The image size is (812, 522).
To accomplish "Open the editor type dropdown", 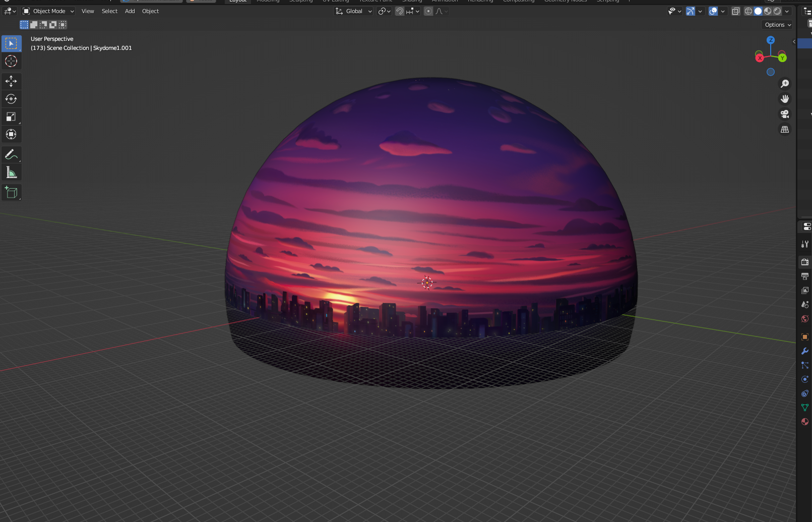I will click(x=10, y=11).
